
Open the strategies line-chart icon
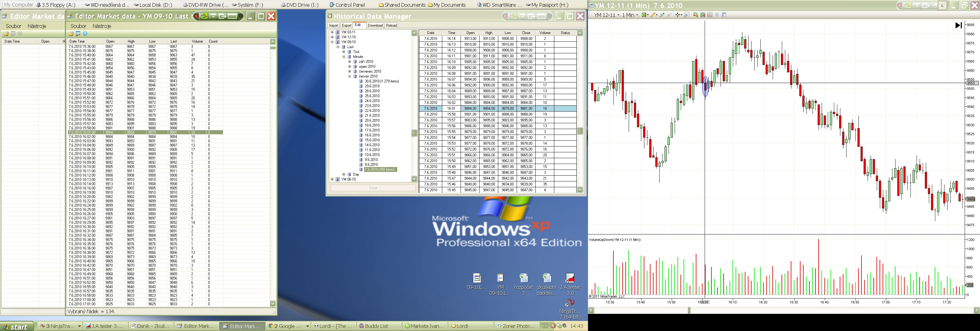tap(710, 15)
